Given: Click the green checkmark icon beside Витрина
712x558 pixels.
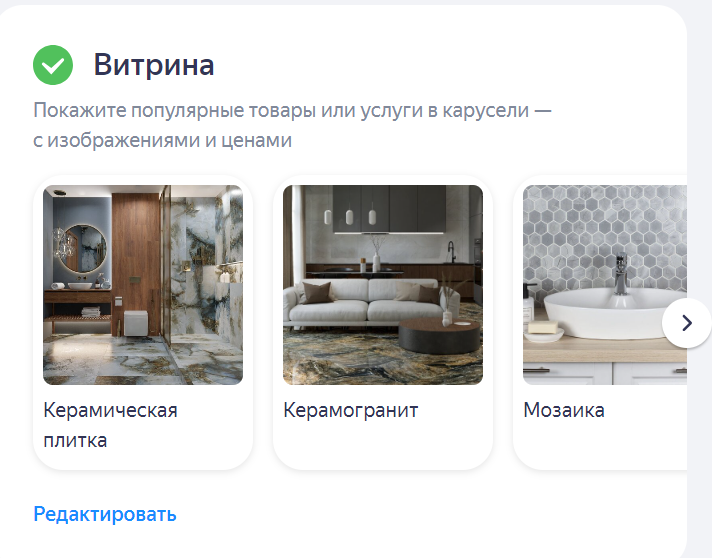Looking at the screenshot, I should (x=53, y=65).
